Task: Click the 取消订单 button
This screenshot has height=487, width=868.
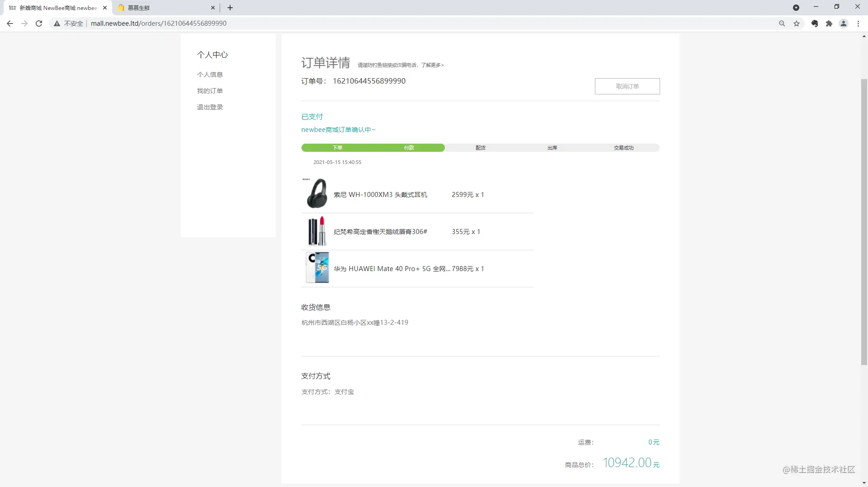Action: pyautogui.click(x=627, y=86)
